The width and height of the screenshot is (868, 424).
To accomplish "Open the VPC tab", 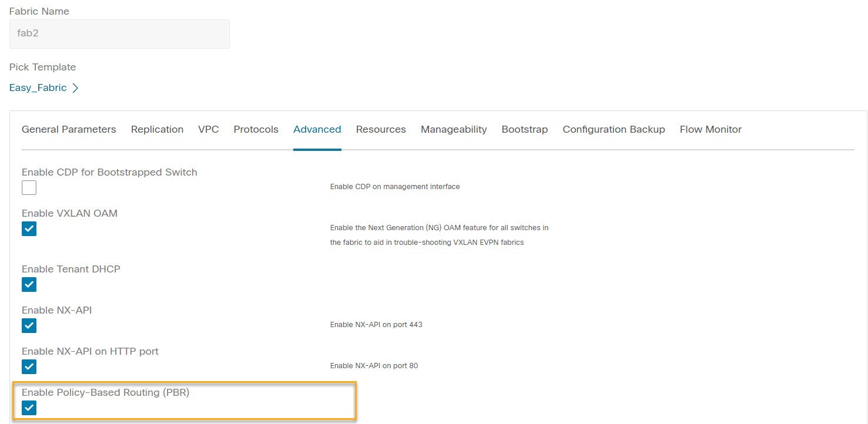I will [209, 129].
